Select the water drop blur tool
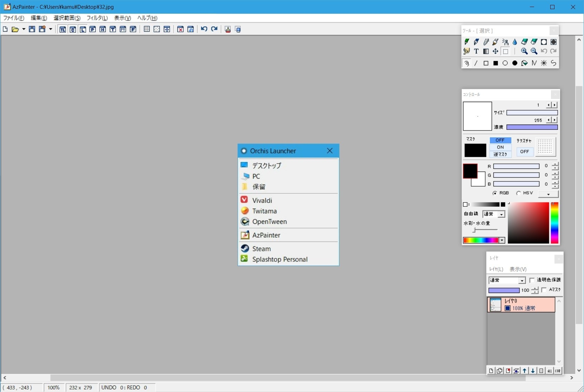 (x=515, y=42)
